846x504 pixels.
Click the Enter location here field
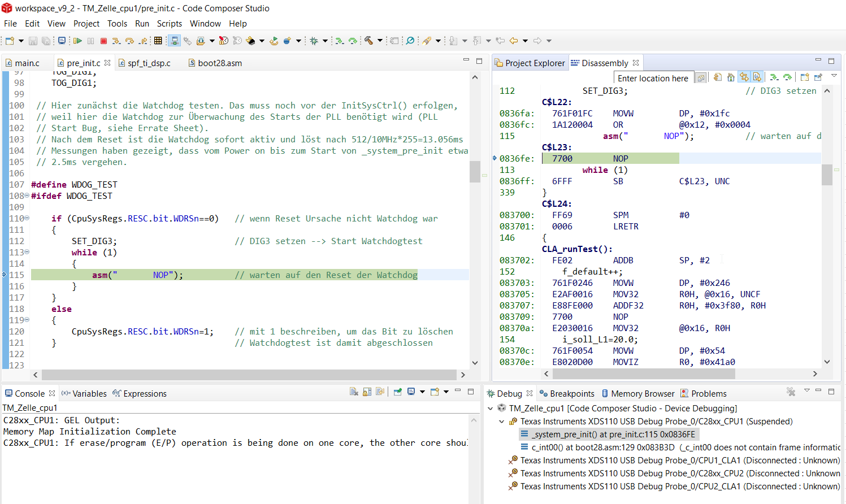[x=653, y=79]
